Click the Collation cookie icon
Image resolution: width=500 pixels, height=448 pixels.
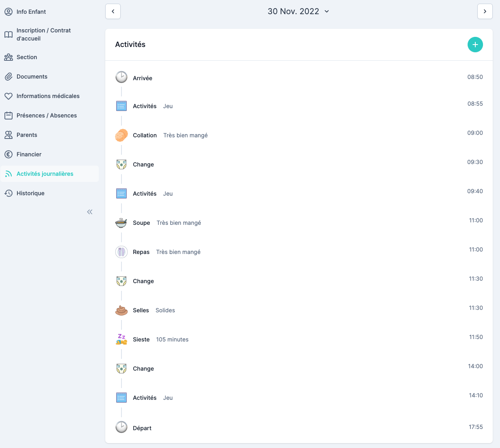tap(121, 135)
